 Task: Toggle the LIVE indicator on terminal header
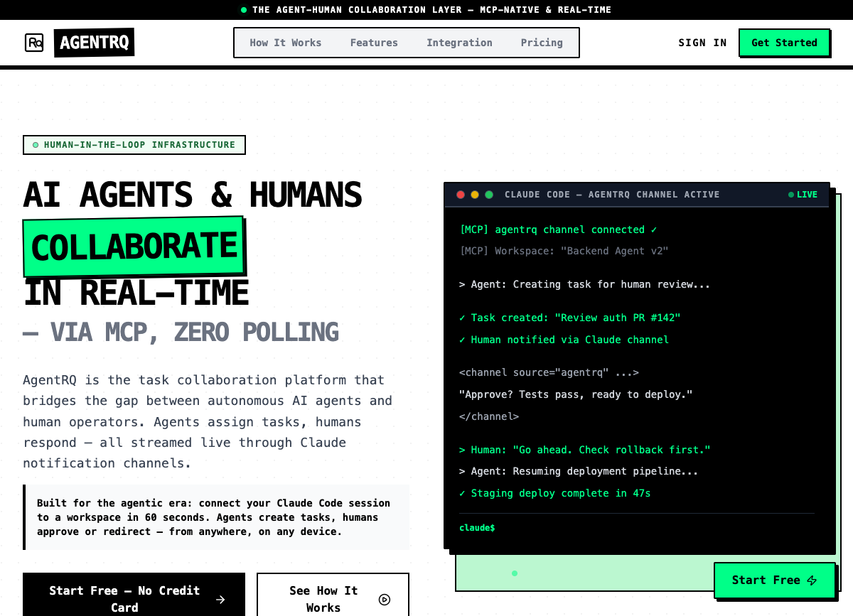(x=803, y=194)
